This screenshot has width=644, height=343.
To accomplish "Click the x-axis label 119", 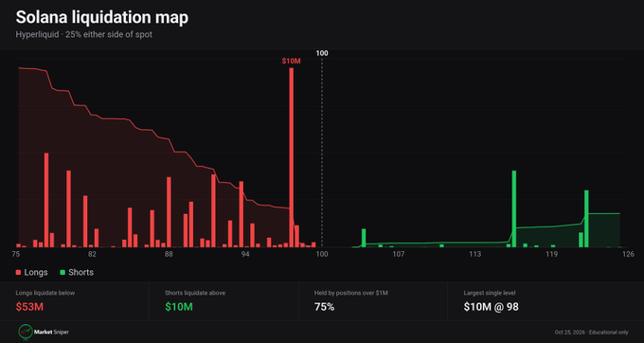I will pos(551,254).
